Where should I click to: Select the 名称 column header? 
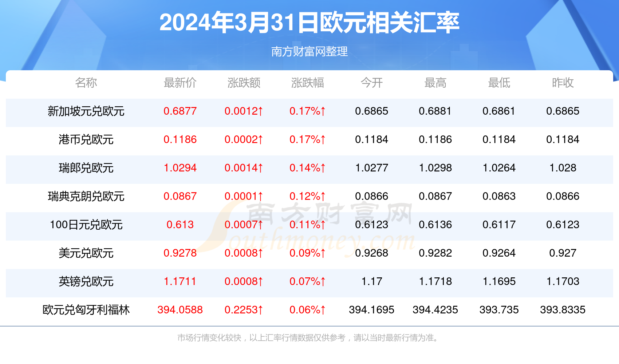coord(86,83)
